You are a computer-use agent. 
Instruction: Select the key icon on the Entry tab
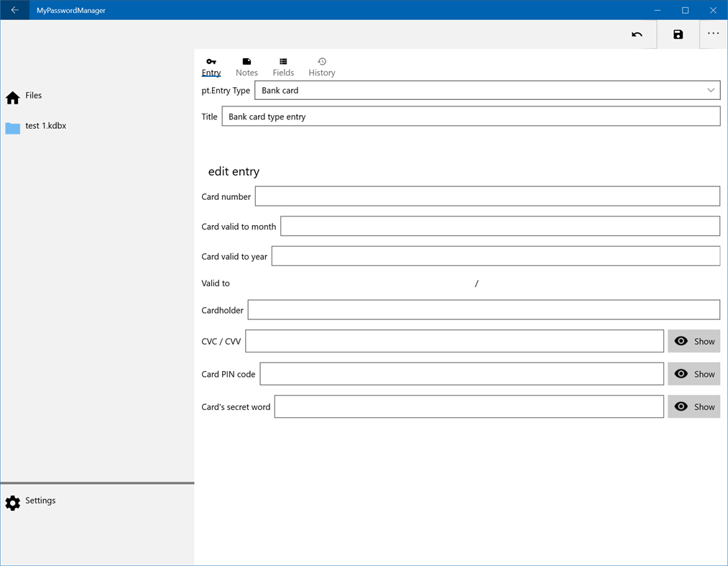pyautogui.click(x=211, y=62)
